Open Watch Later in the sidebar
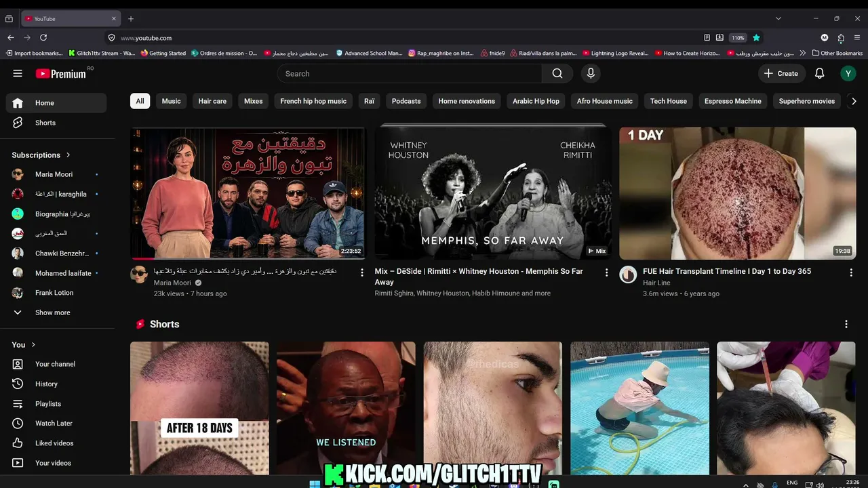 point(56,423)
